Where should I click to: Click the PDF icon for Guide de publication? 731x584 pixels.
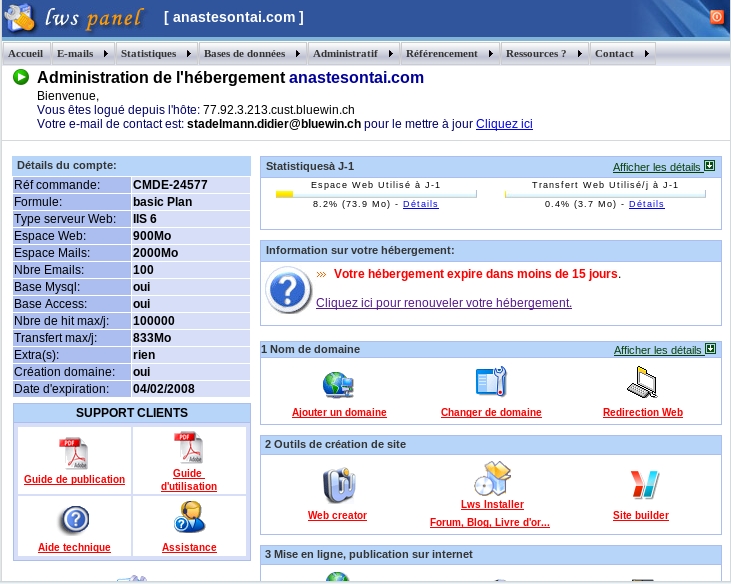(x=74, y=453)
